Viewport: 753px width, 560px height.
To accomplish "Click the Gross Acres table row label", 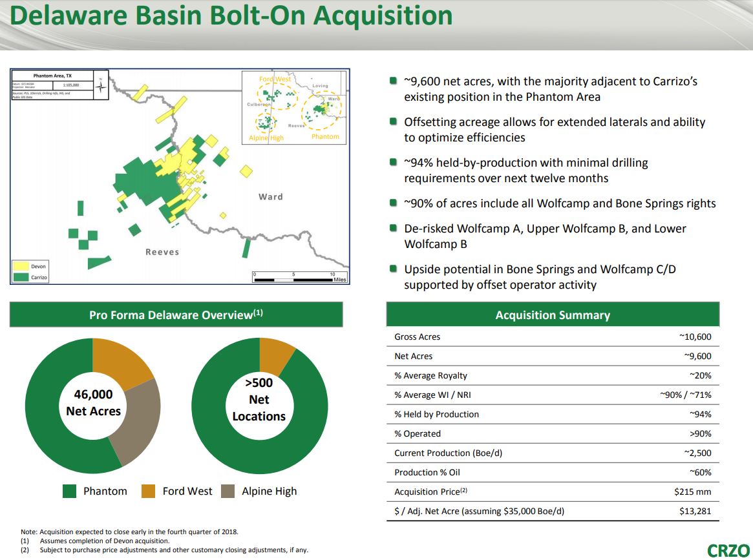I will click(x=417, y=337).
